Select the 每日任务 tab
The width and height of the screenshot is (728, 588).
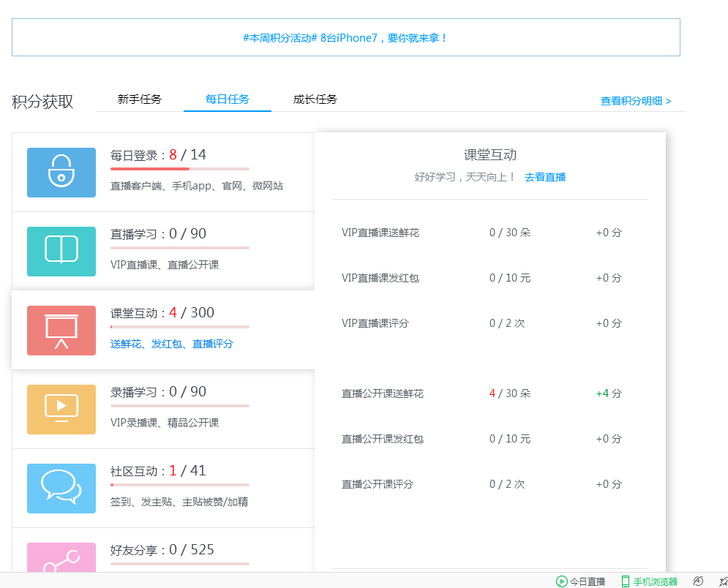(228, 99)
